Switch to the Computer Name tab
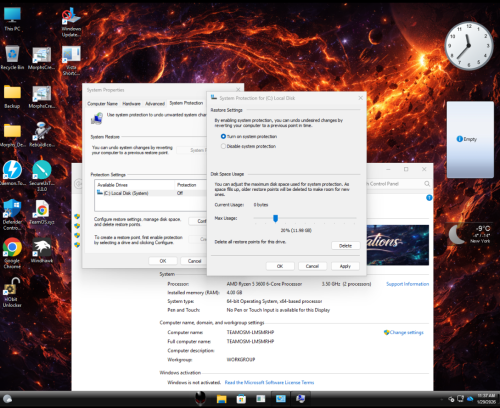 pos(102,104)
